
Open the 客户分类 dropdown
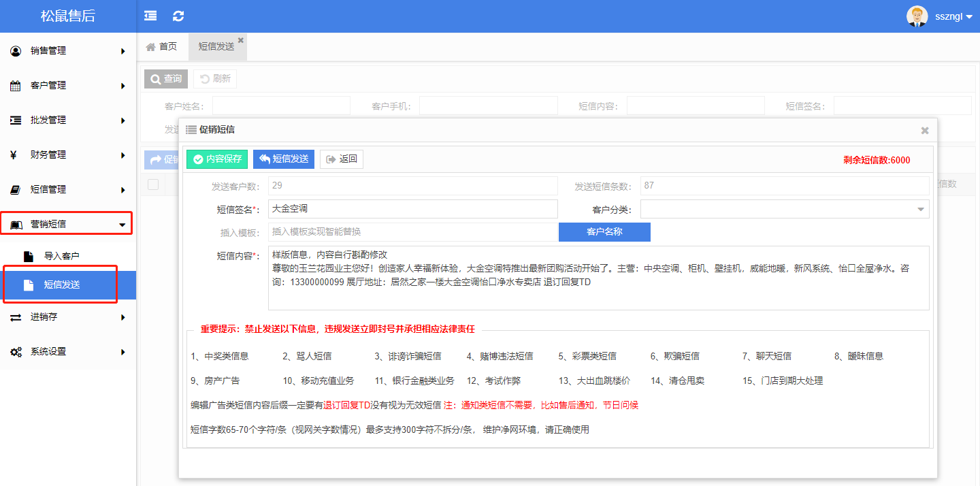tap(784, 209)
